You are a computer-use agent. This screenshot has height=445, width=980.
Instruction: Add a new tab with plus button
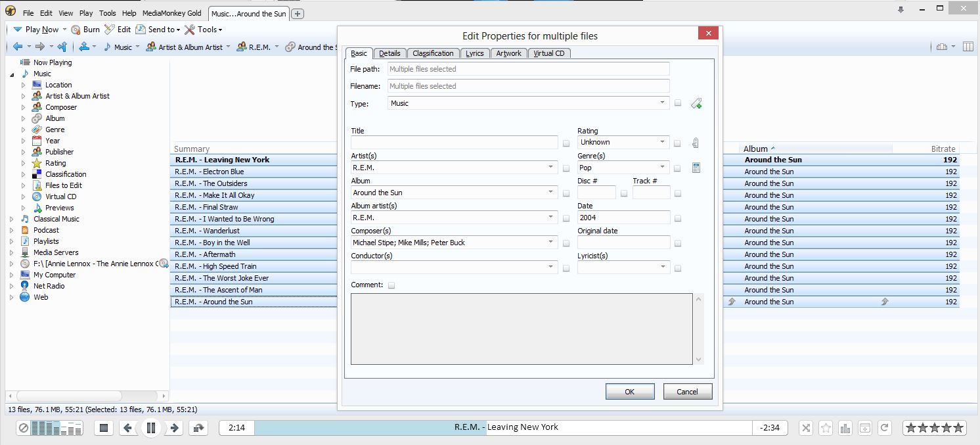298,14
